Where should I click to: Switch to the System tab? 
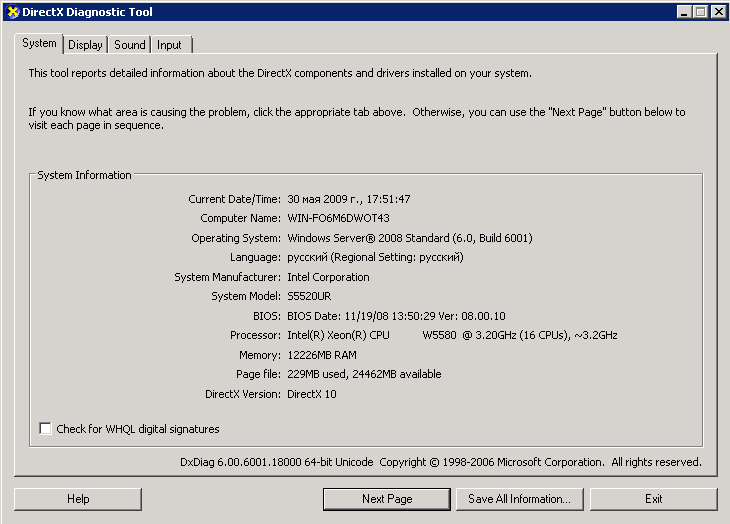pyautogui.click(x=39, y=43)
